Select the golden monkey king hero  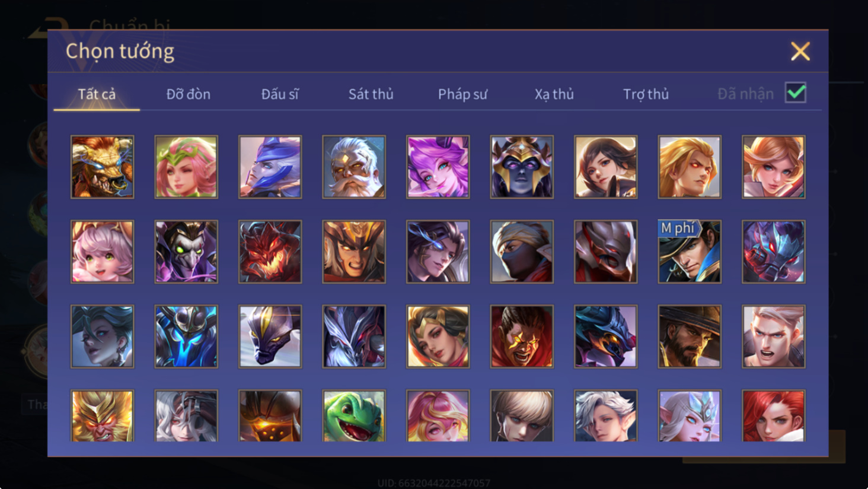102,415
